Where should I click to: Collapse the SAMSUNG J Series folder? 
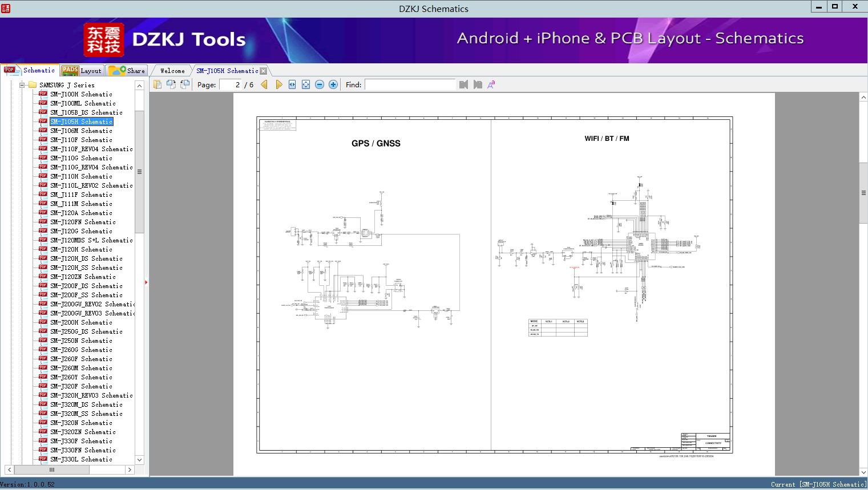tap(22, 85)
